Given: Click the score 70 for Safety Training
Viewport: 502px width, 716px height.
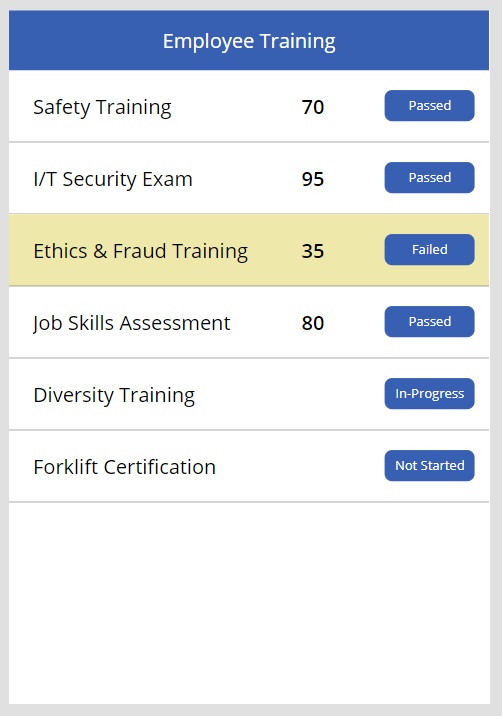Looking at the screenshot, I should pyautogui.click(x=313, y=107).
